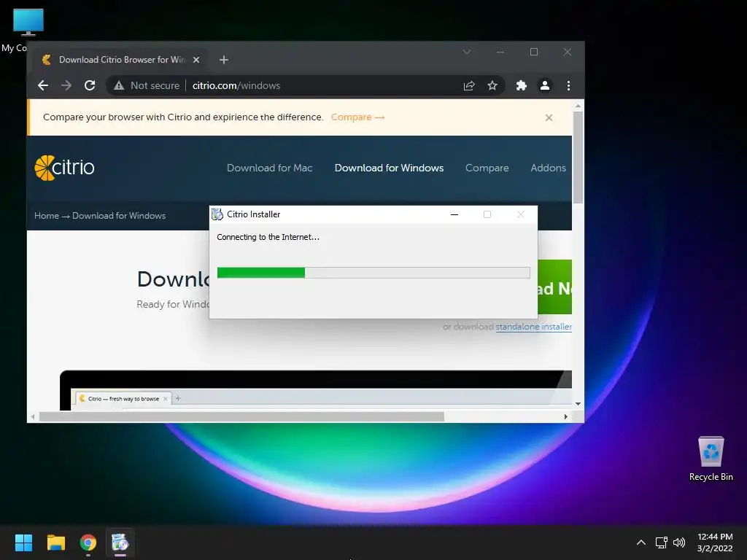Screen dimensions: 747x560
Task: Select the Download Citrio Browser tab
Action: point(120,60)
